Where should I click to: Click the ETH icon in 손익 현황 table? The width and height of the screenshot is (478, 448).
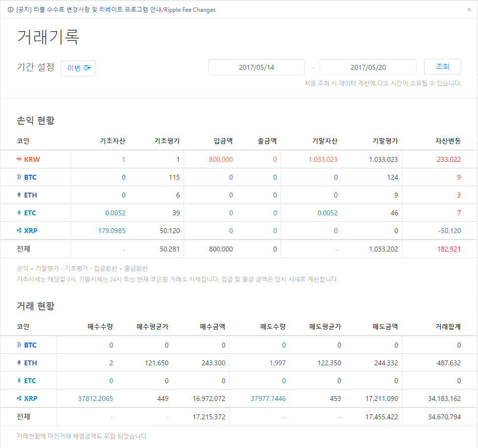[19, 195]
